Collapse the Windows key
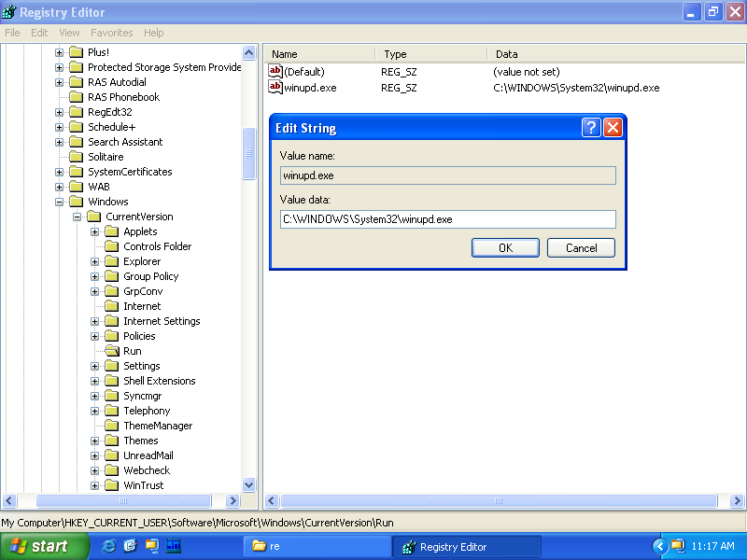The image size is (747, 560). click(59, 202)
